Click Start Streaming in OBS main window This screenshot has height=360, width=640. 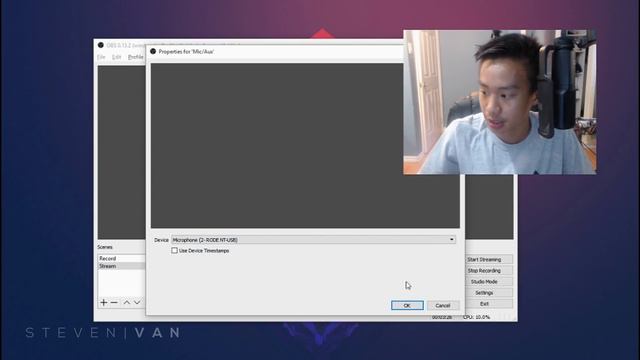click(484, 260)
